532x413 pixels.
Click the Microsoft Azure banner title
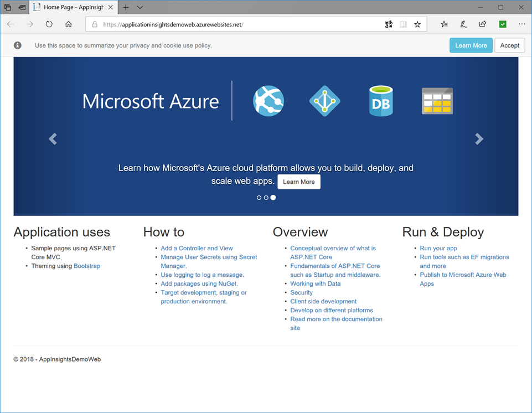[x=151, y=101]
